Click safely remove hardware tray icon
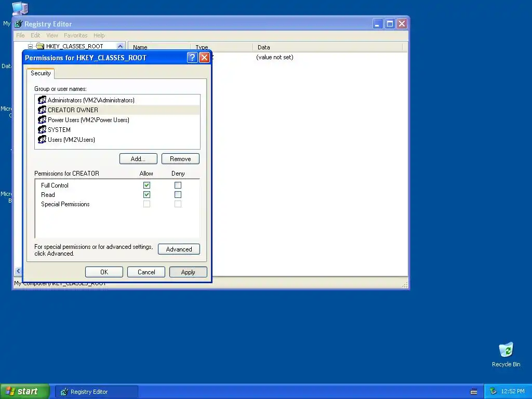Viewport: 532px width, 399px height. point(494,392)
